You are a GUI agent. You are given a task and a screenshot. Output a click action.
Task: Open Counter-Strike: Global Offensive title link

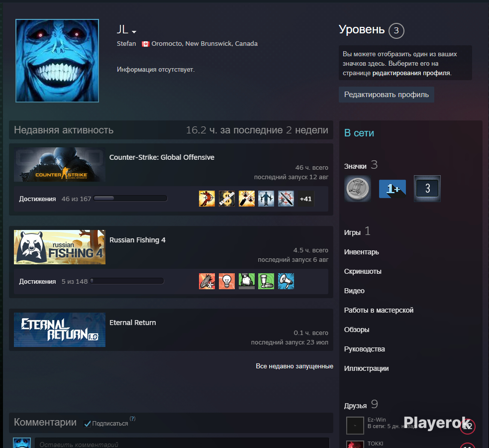[x=162, y=157]
